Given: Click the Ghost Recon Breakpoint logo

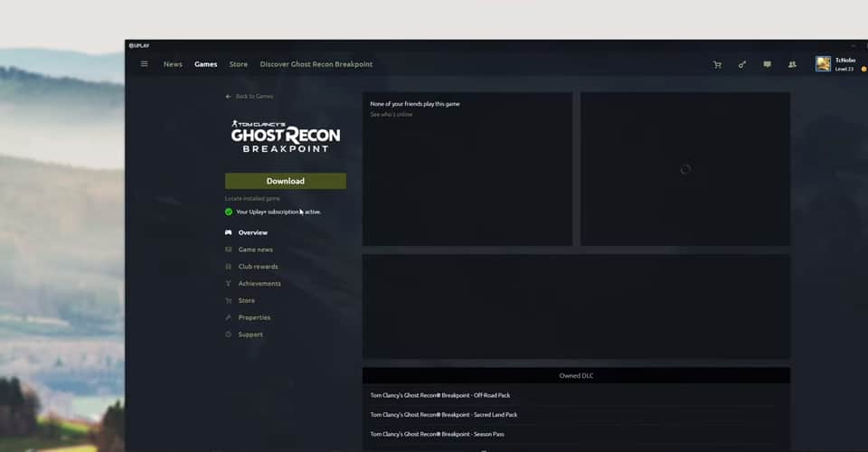Looking at the screenshot, I should [x=286, y=137].
